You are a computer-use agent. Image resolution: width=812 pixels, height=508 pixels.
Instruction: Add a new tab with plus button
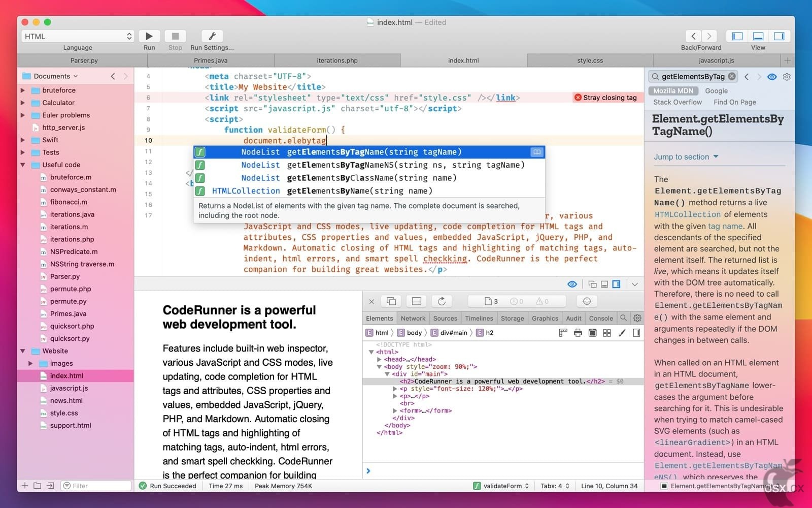pyautogui.click(x=788, y=60)
